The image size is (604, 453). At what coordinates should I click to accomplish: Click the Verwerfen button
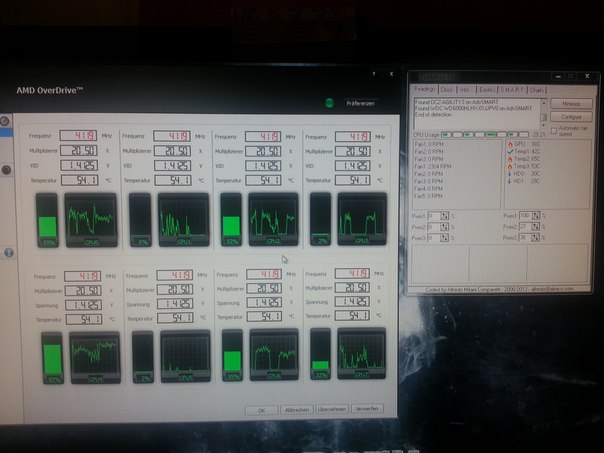(x=367, y=408)
